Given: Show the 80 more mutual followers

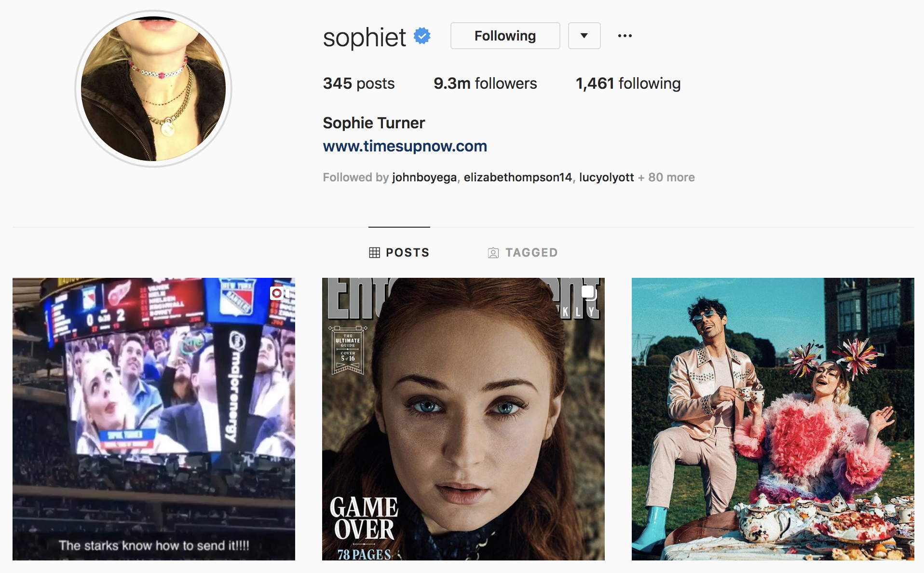Looking at the screenshot, I should tap(666, 177).
